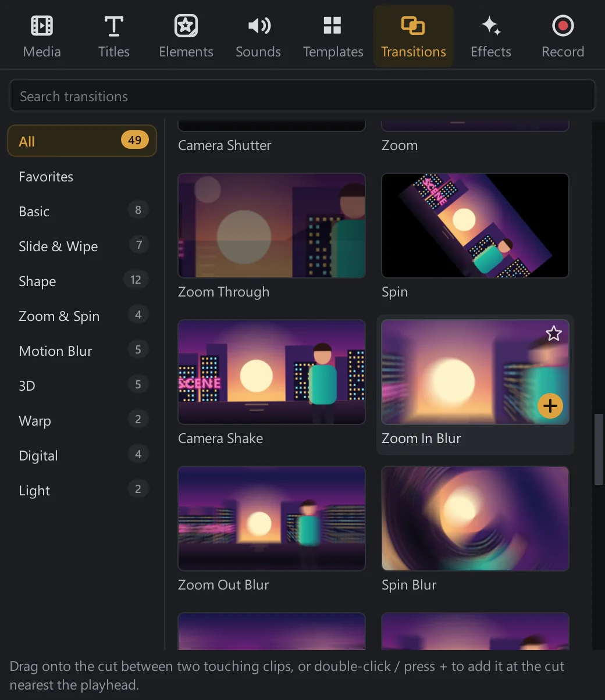The height and width of the screenshot is (700, 605).
Task: Select the Zoom Out Blur thumbnail
Action: pos(272,519)
